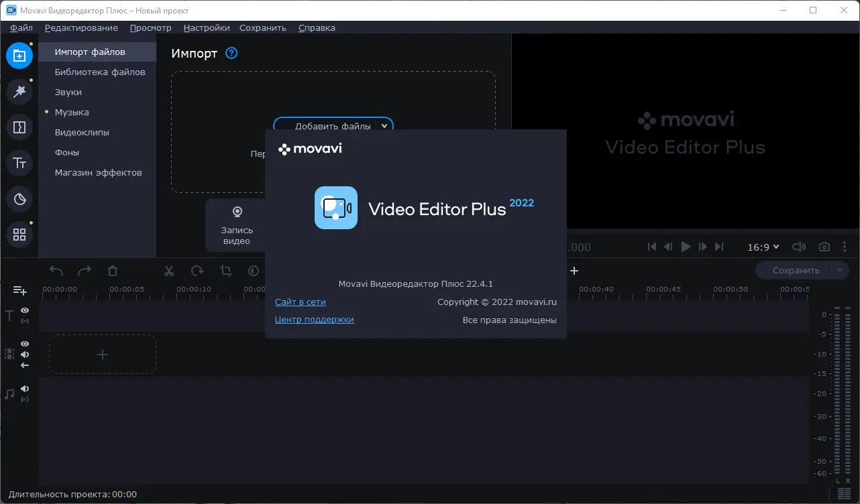Open the Transitions tab icon

click(x=19, y=127)
